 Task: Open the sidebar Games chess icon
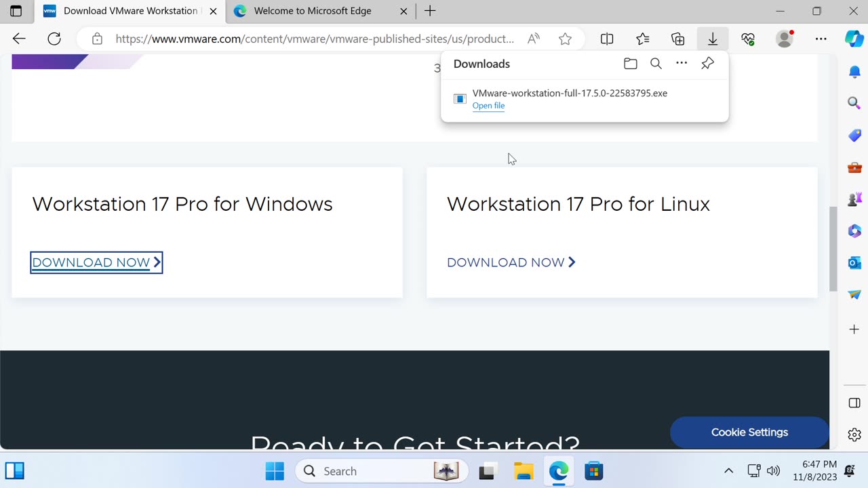point(854,199)
